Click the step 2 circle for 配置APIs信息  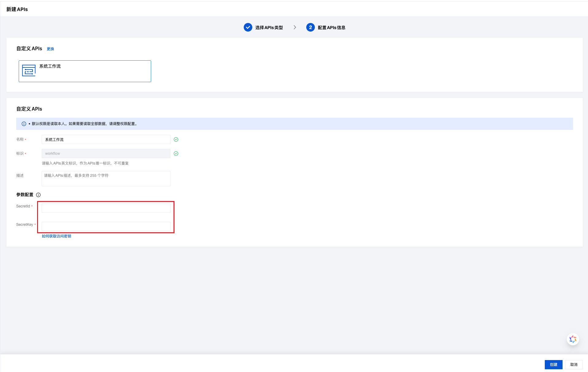(x=310, y=27)
